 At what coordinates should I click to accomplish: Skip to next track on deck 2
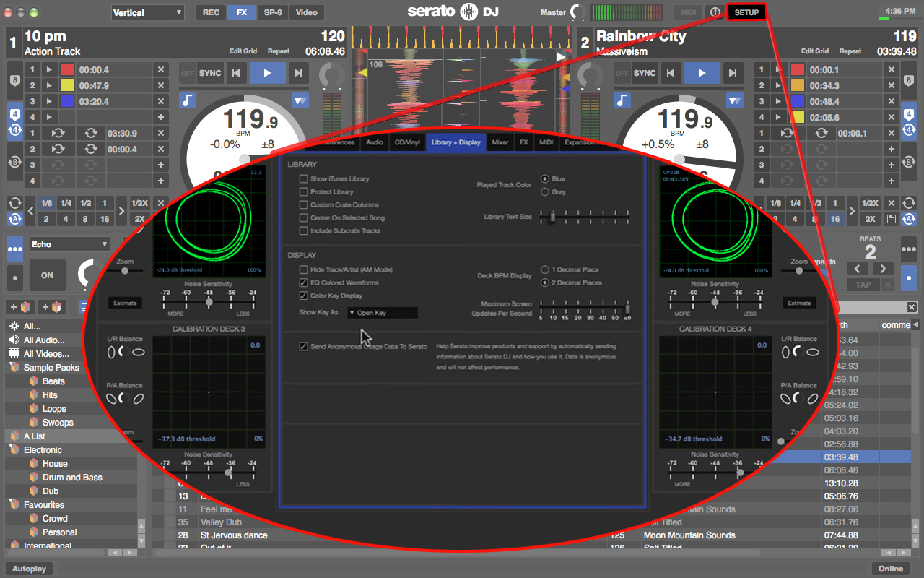coord(732,73)
